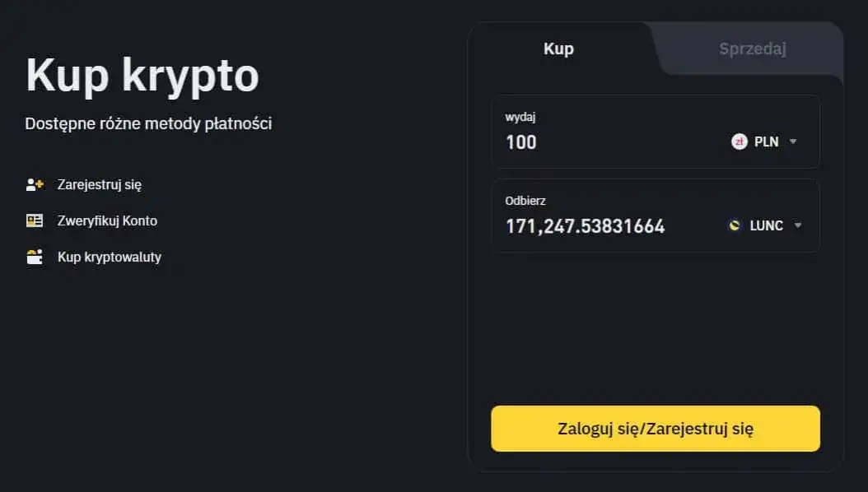Click the Zarejestruj się link

pos(98,184)
